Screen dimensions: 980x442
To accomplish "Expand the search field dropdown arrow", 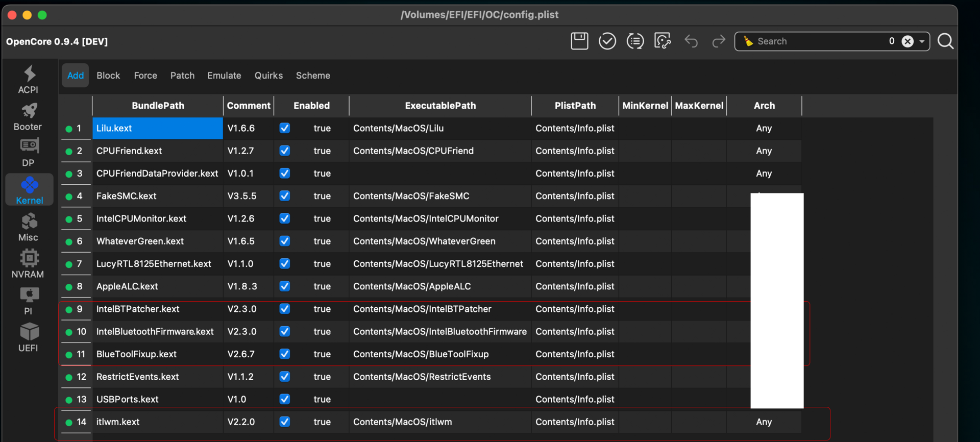I will [x=922, y=41].
